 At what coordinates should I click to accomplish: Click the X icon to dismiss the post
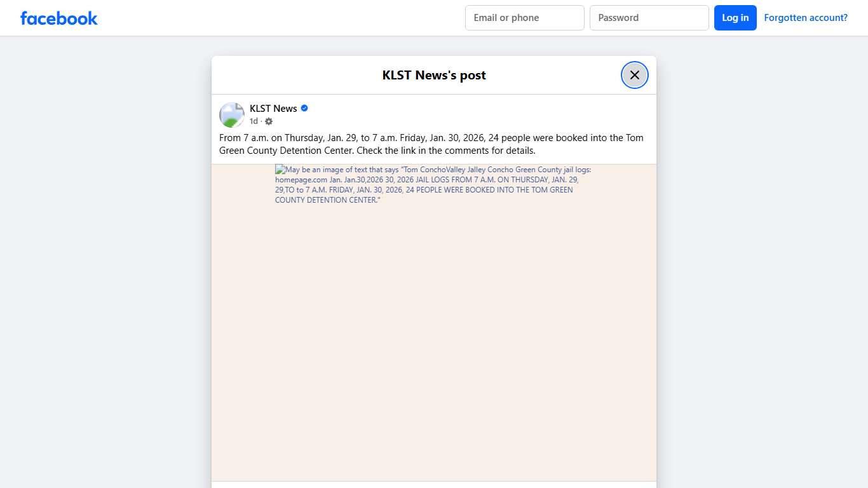(x=634, y=74)
